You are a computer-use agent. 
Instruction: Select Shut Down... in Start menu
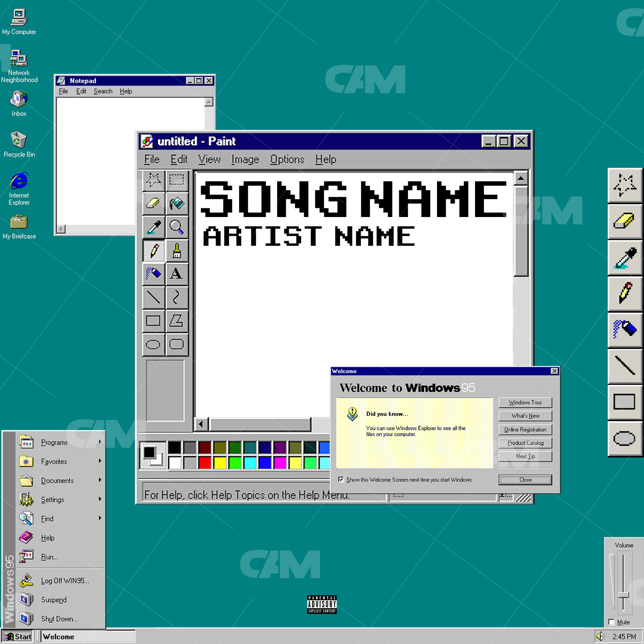click(x=61, y=619)
